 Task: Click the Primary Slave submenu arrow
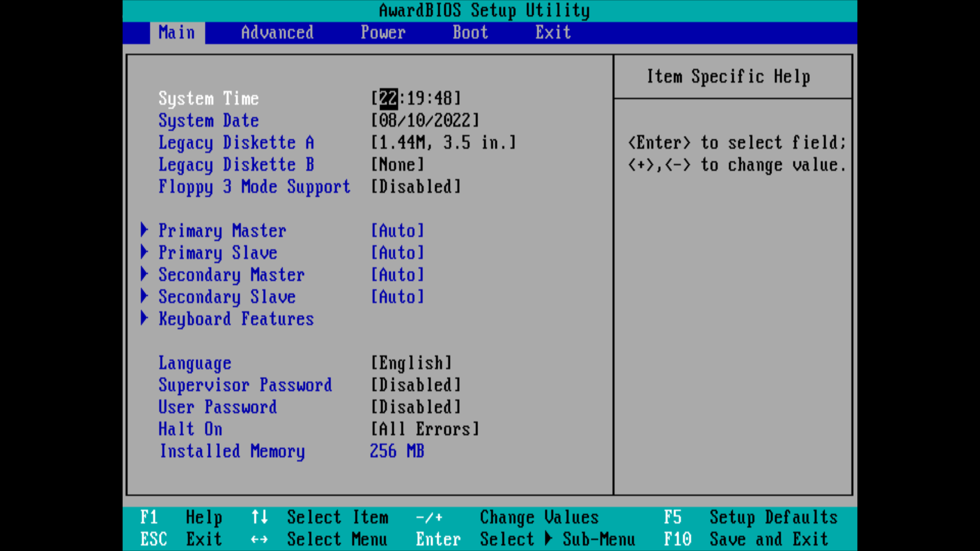point(144,252)
